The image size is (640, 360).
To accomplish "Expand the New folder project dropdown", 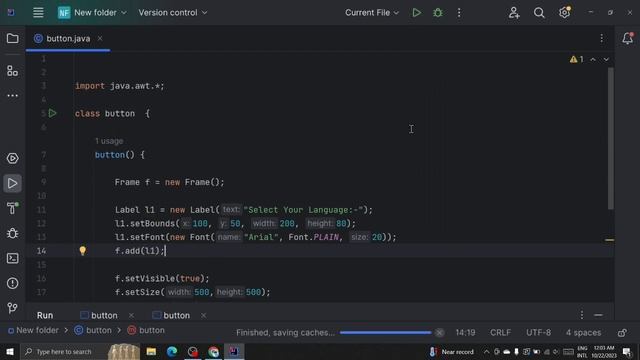I will click(x=92, y=13).
